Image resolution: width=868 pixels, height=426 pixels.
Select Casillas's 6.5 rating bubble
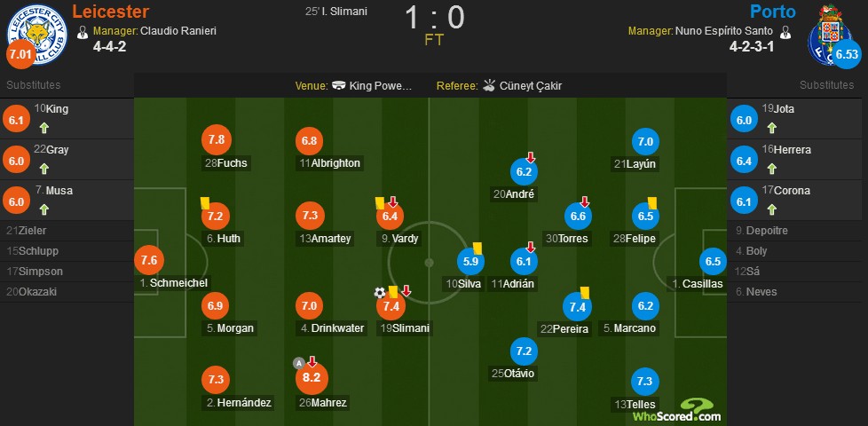tap(713, 262)
